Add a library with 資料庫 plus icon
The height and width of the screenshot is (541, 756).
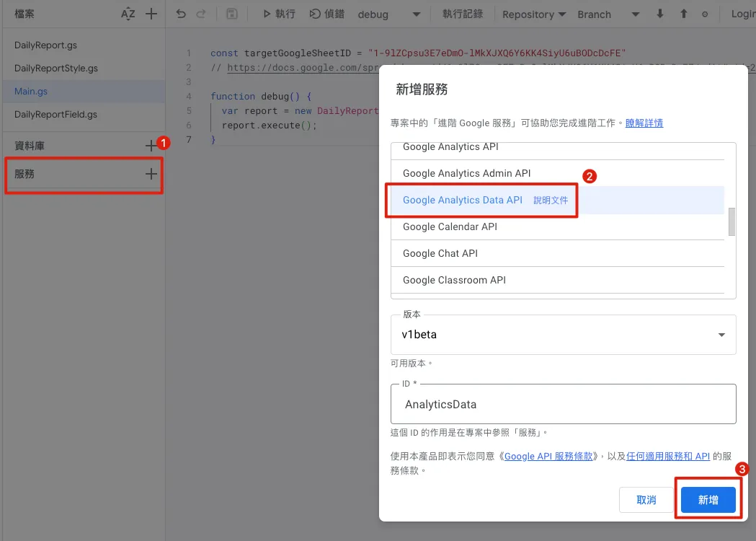[x=151, y=146]
